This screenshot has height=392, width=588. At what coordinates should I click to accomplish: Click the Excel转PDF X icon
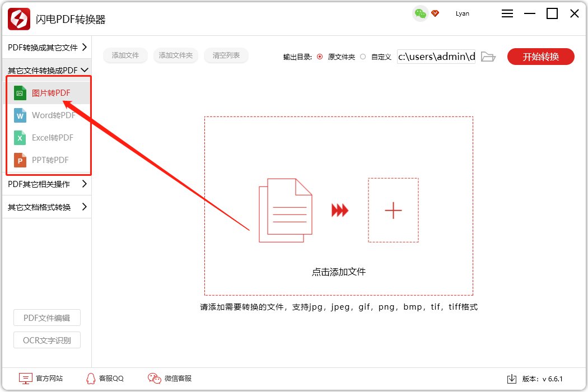20,138
